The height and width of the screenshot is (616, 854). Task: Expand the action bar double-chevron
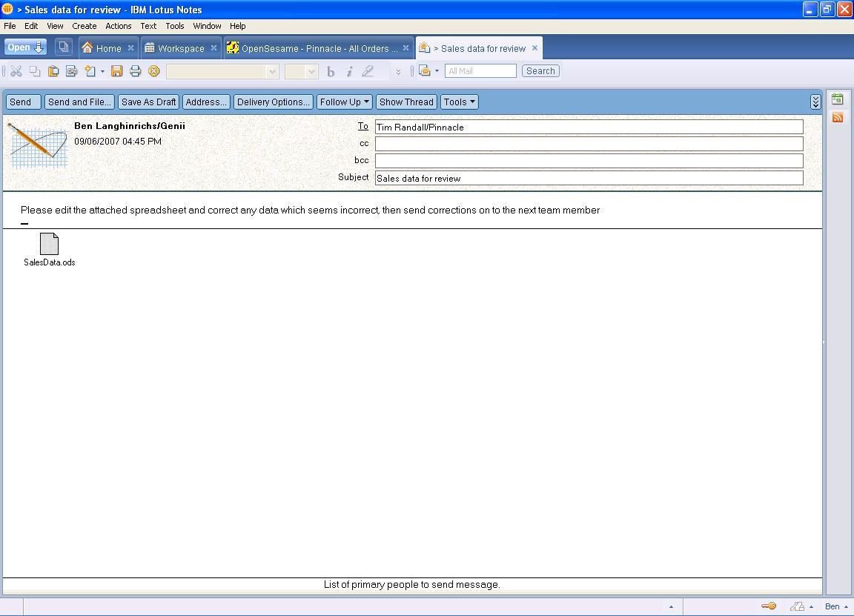815,102
